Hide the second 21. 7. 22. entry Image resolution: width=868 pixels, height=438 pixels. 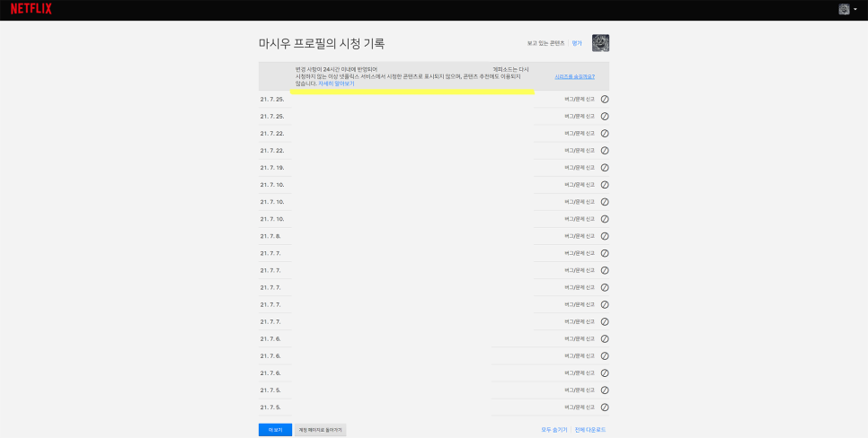pos(605,151)
